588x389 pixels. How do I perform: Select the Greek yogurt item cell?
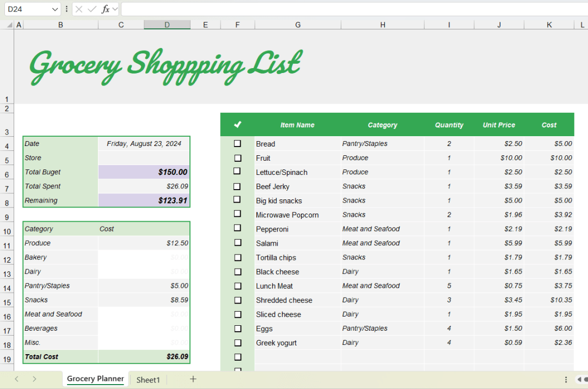[298, 343]
